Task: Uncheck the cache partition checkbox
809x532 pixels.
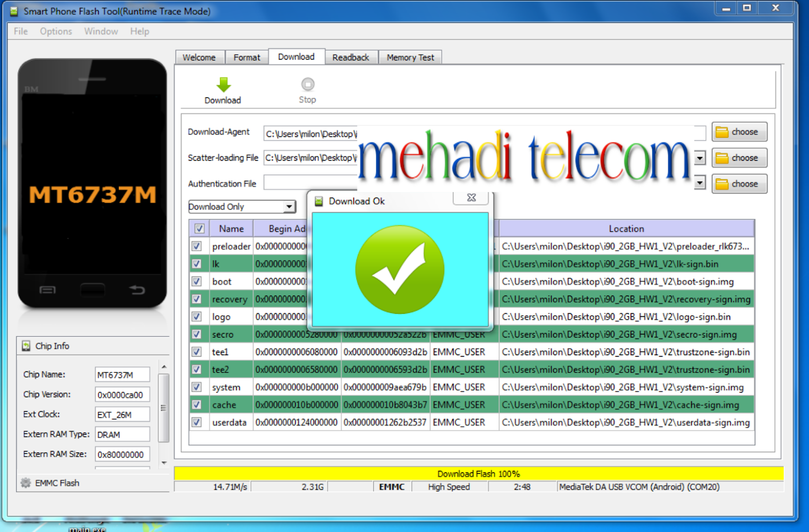Action: (x=197, y=405)
